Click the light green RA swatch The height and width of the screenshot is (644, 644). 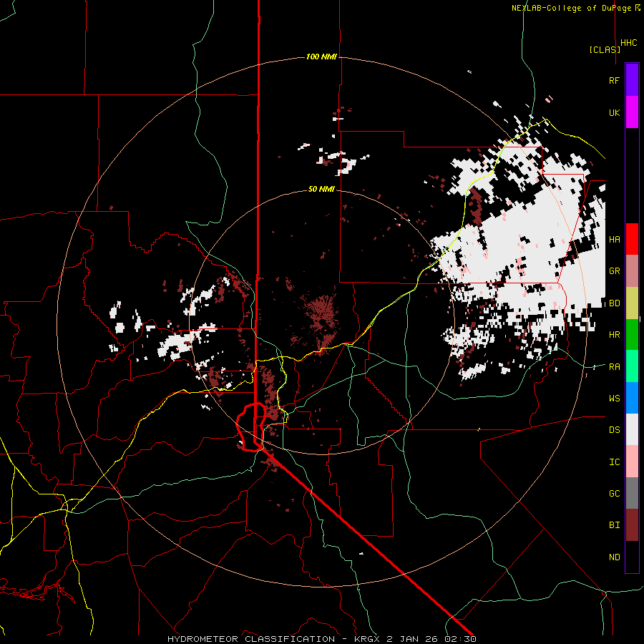pos(632,366)
